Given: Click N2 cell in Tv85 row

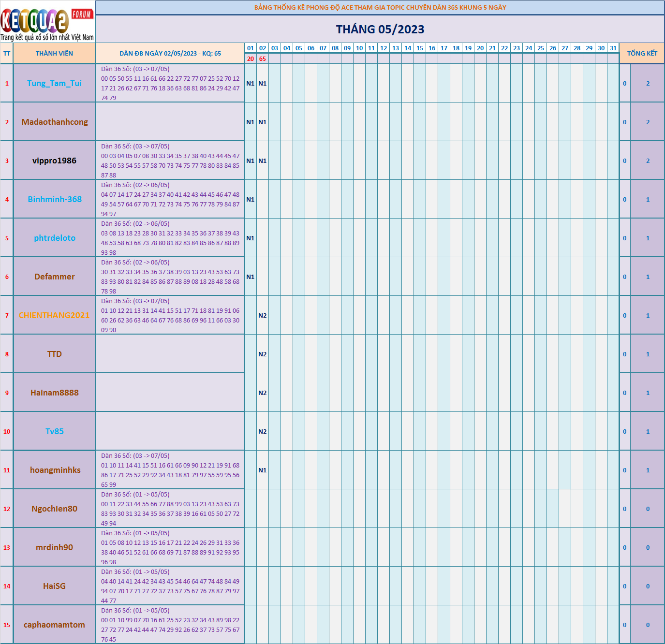Looking at the screenshot, I should tap(263, 431).
